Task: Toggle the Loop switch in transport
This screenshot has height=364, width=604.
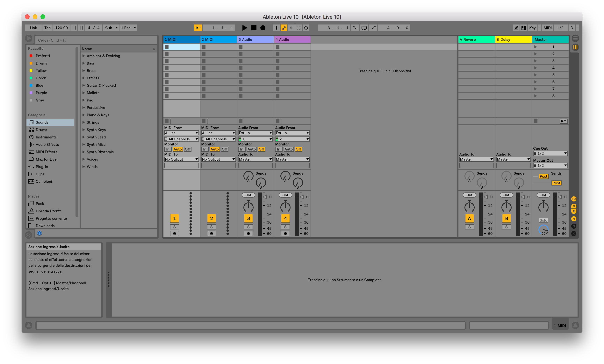Action: pos(364,28)
